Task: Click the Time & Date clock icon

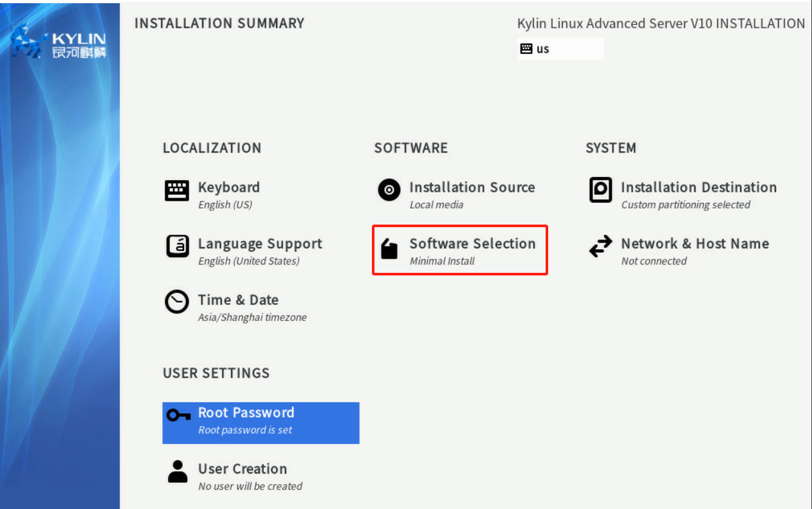Action: coord(177,302)
